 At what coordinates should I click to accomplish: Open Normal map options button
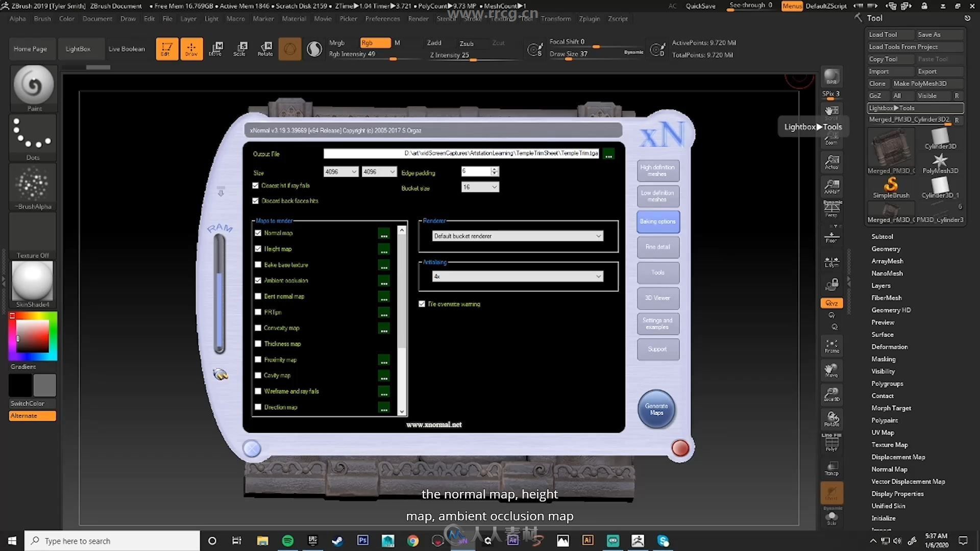pos(384,234)
